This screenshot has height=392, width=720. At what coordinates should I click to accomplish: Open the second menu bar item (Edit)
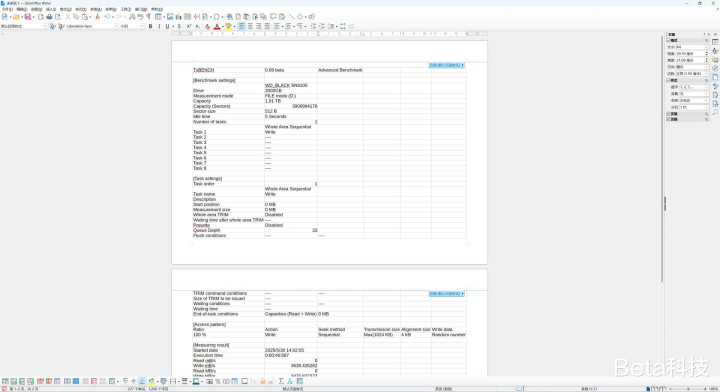pyautogui.click(x=22, y=9)
